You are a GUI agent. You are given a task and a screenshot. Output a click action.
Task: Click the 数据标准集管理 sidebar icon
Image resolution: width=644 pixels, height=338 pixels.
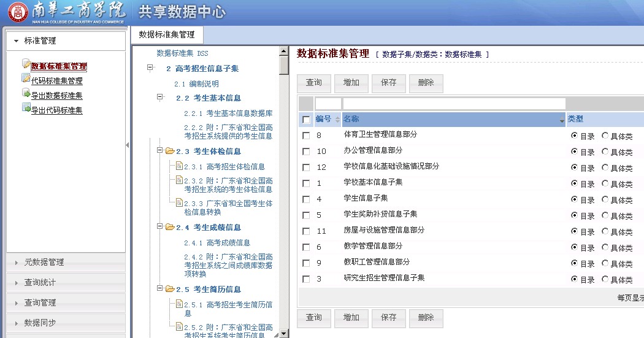(26, 64)
